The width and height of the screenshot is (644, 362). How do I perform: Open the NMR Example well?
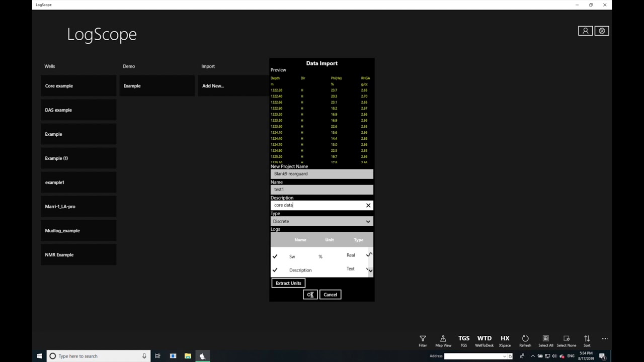pos(78,255)
